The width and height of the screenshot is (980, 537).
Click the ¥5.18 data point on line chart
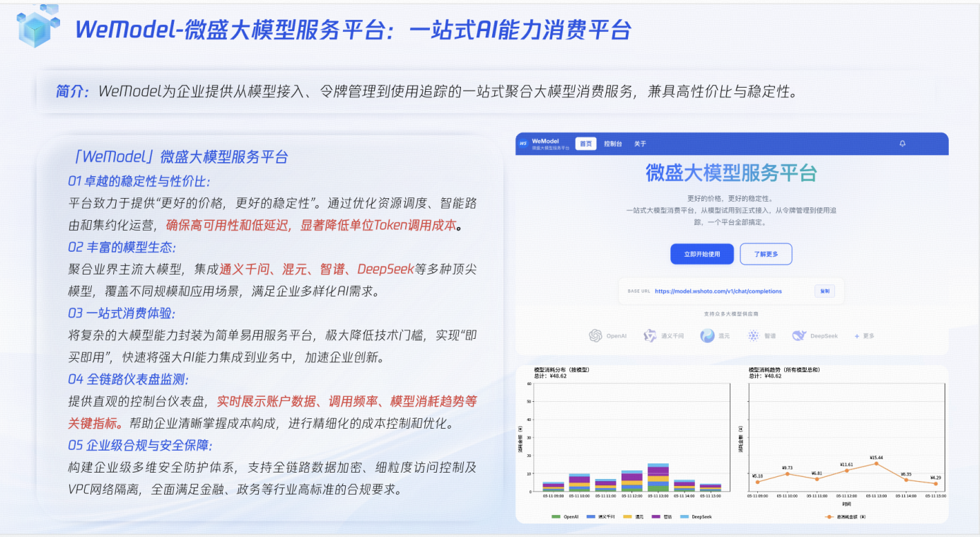tap(757, 482)
